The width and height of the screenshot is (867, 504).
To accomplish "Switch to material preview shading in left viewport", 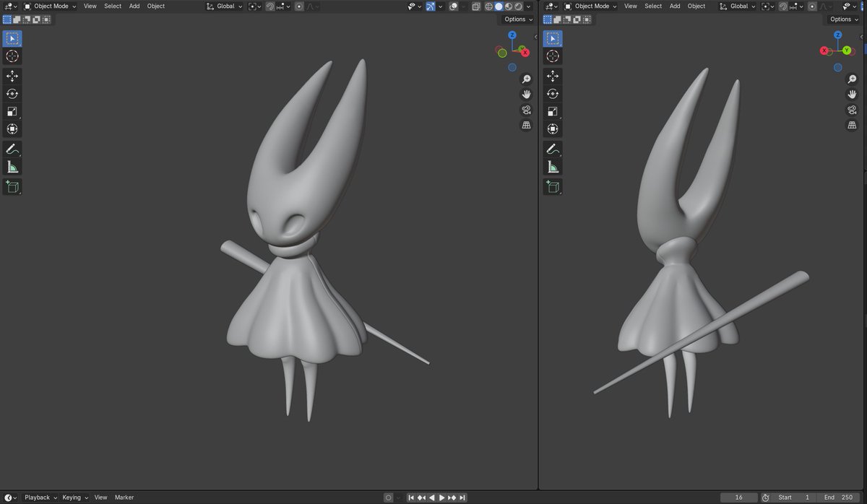I will pos(509,6).
